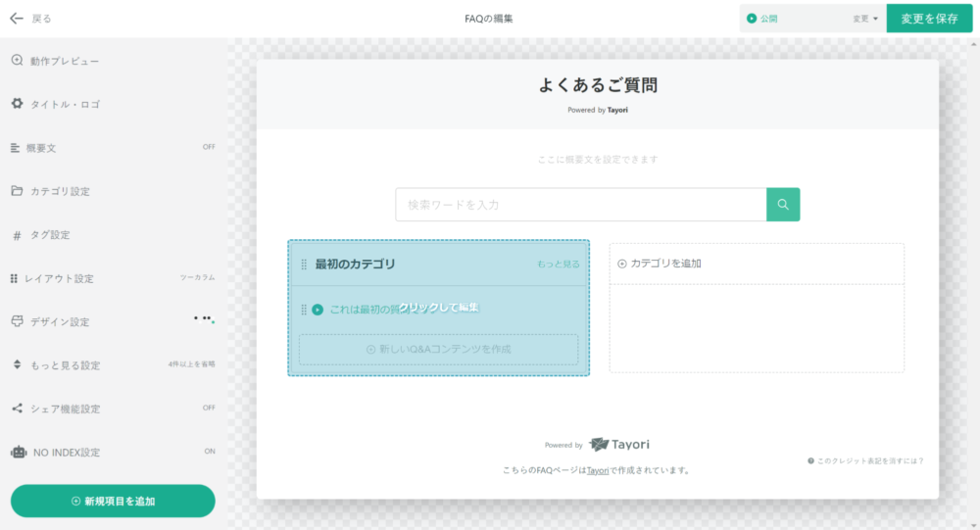This screenshot has height=530, width=980.
Task: Open the デザイン設定 menu item
Action: 60,322
